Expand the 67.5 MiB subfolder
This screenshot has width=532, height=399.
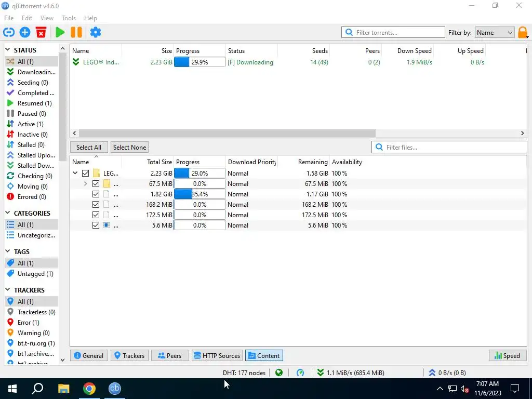pyautogui.click(x=86, y=184)
